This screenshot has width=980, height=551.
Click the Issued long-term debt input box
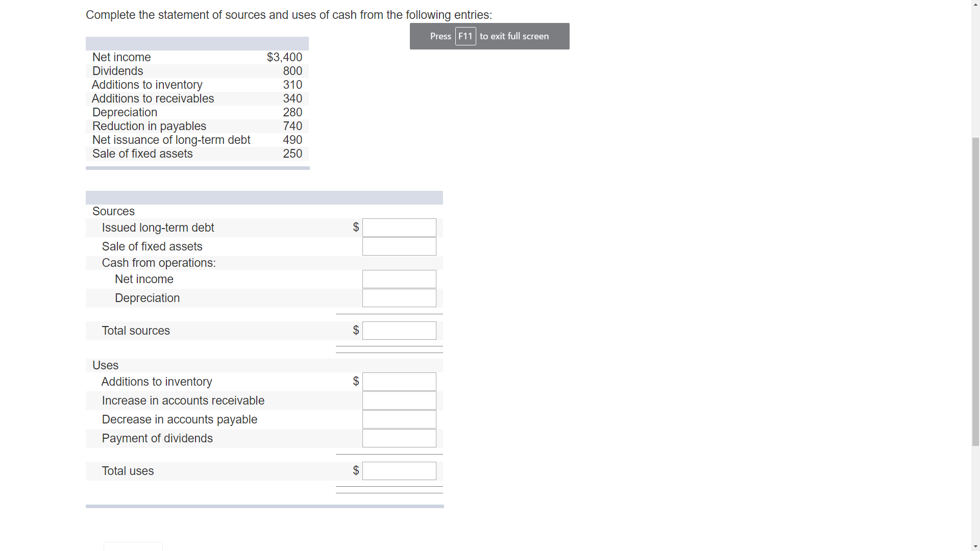[x=399, y=228]
